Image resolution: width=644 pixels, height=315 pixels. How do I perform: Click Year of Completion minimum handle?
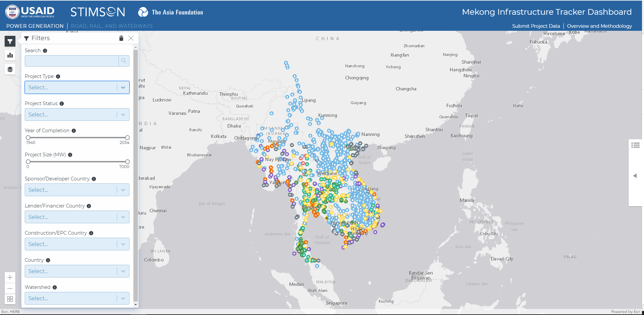tap(28, 138)
